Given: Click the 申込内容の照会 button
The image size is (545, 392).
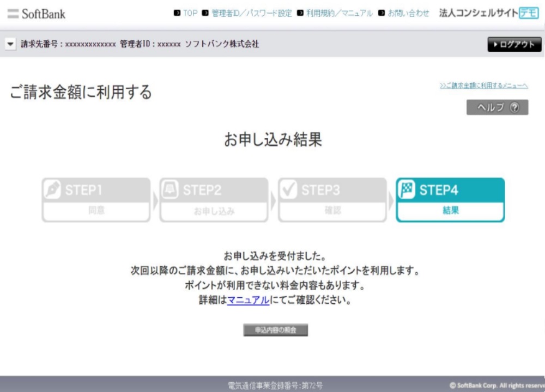Looking at the screenshot, I should coord(276,330).
